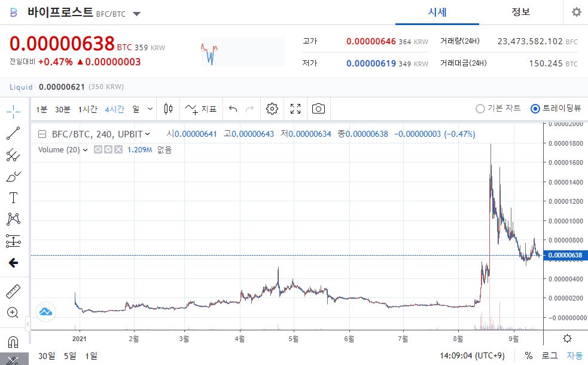Switch to the 시세 tab

click(x=437, y=13)
